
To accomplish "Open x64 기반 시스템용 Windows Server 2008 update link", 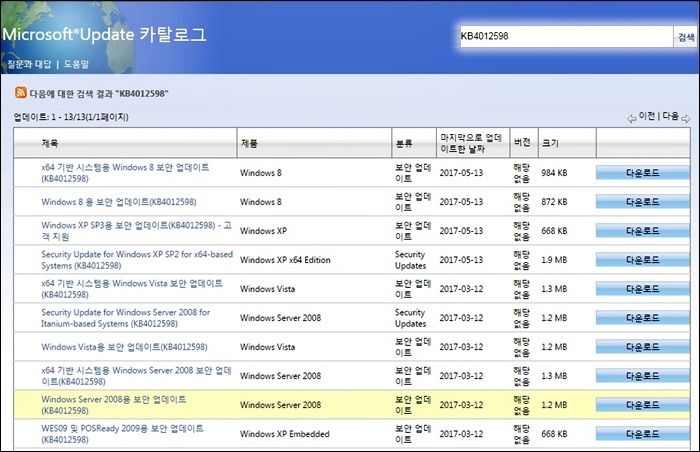I will coord(136,376).
